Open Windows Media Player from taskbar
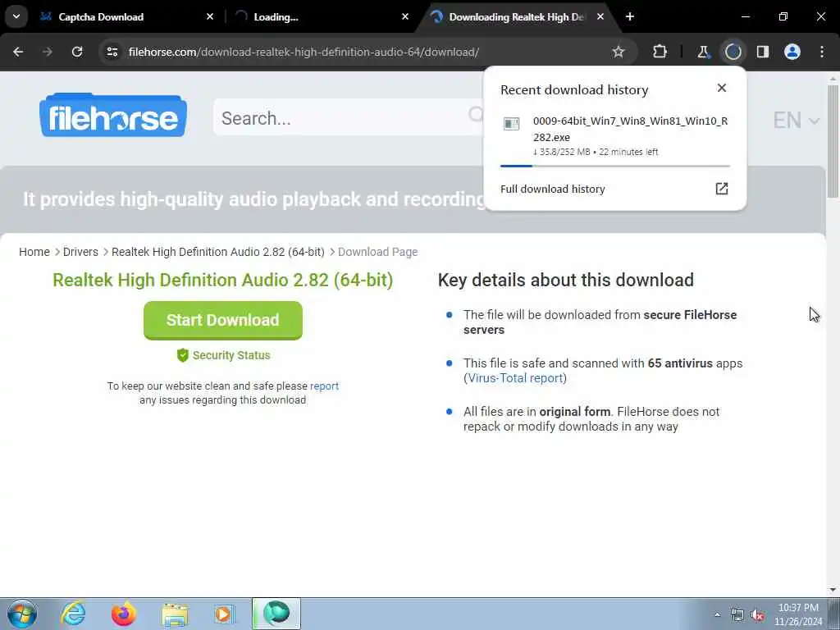This screenshot has width=840, height=630. [x=225, y=614]
